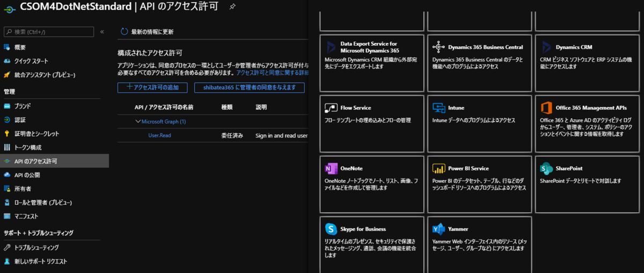Click the トークン構成 icon in the sidebar
644x273 pixels.
(7, 147)
